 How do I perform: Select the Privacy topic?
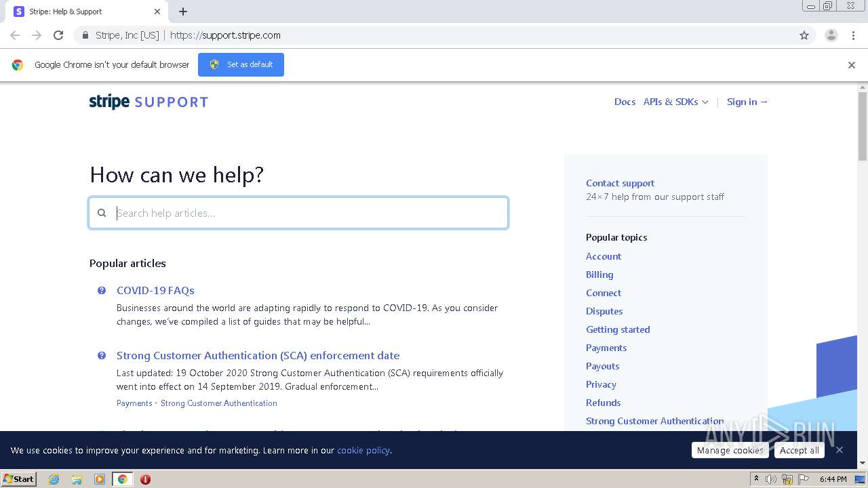coord(601,384)
